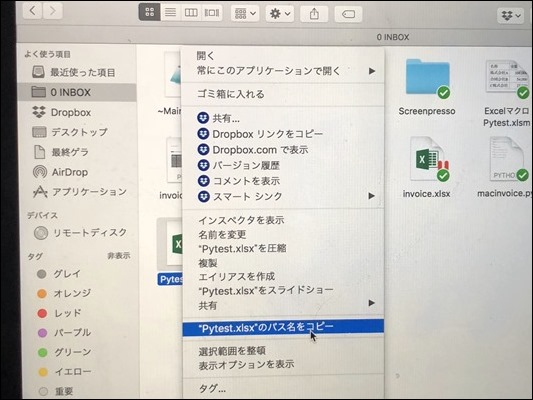Choose コメントを表示 menu item
Screen dimensions: 533x400
click(x=283, y=181)
